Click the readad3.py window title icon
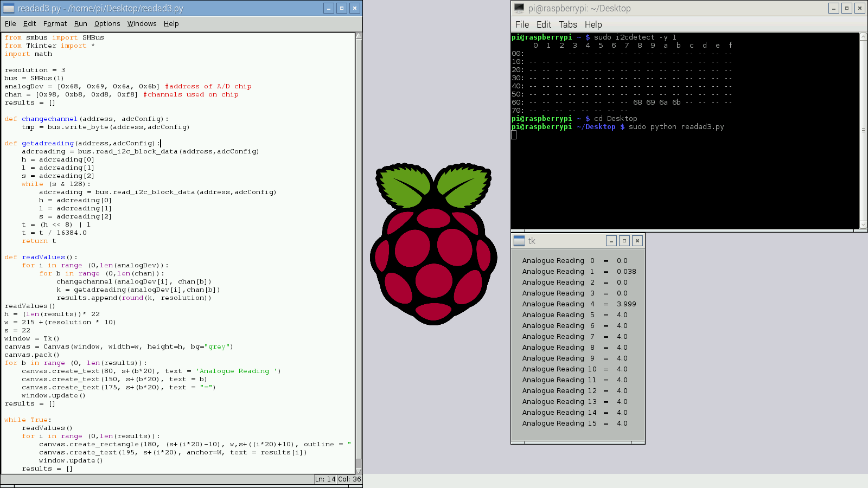This screenshot has height=488, width=868. point(9,8)
